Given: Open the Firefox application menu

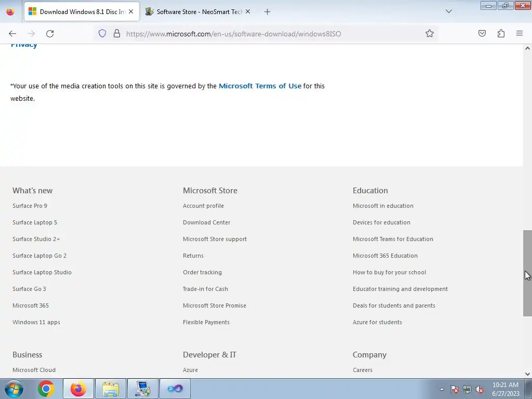Looking at the screenshot, I should (520, 33).
